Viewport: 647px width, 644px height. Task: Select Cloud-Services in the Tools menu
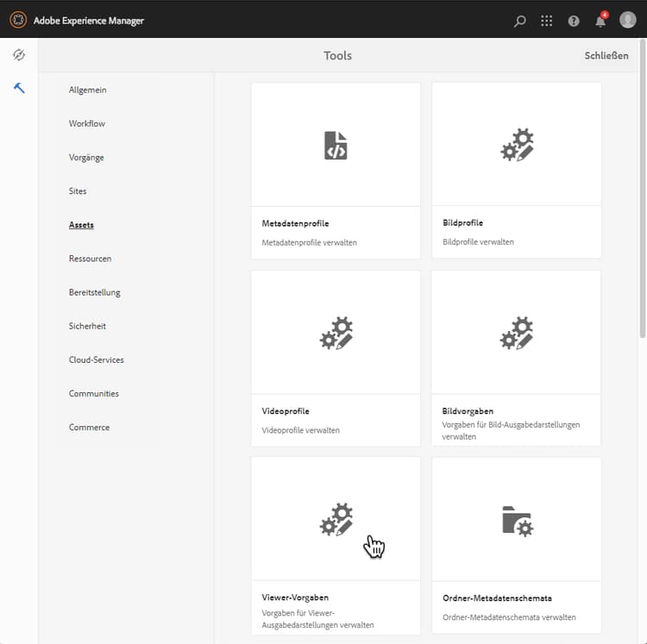[x=96, y=360]
